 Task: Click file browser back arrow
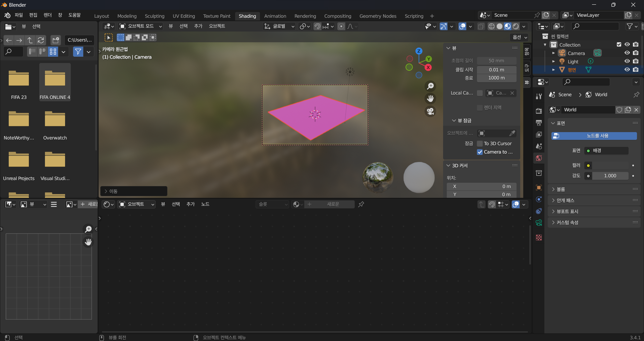click(x=9, y=40)
